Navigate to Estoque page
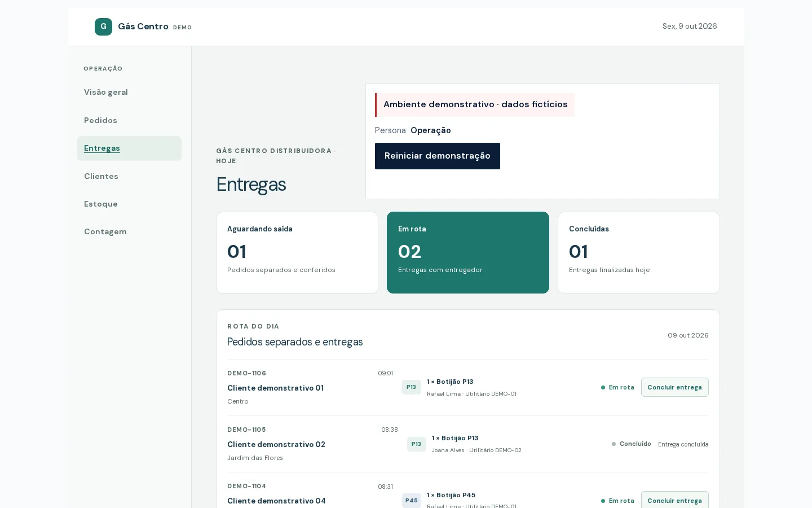Viewport: 812px width, 508px height. coord(129,204)
